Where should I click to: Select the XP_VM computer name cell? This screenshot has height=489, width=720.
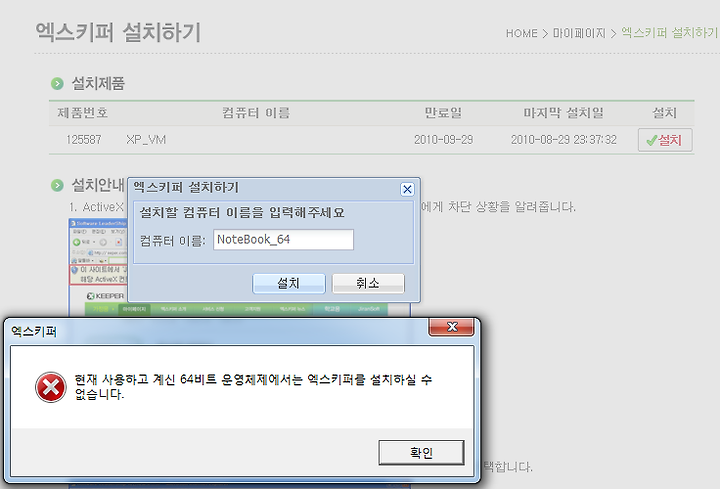point(146,140)
